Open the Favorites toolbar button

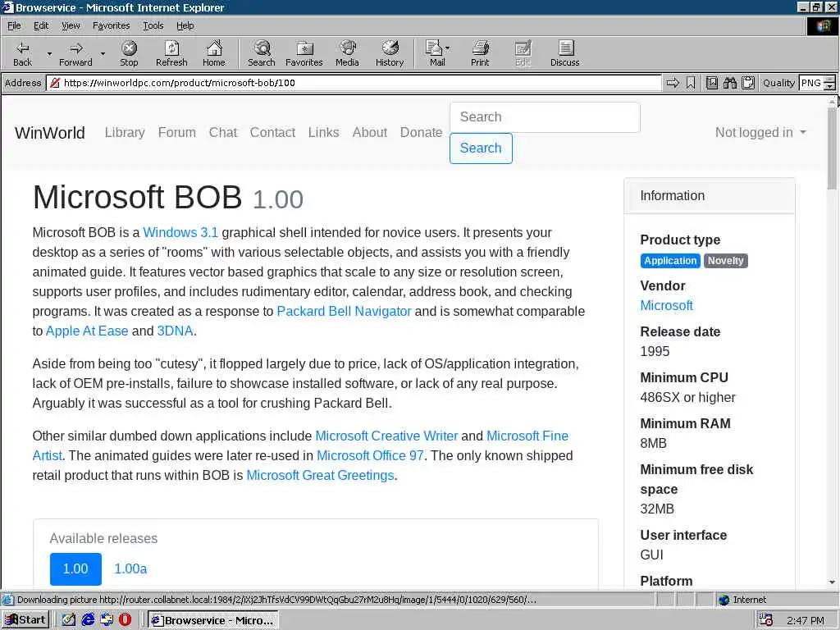coord(304,53)
